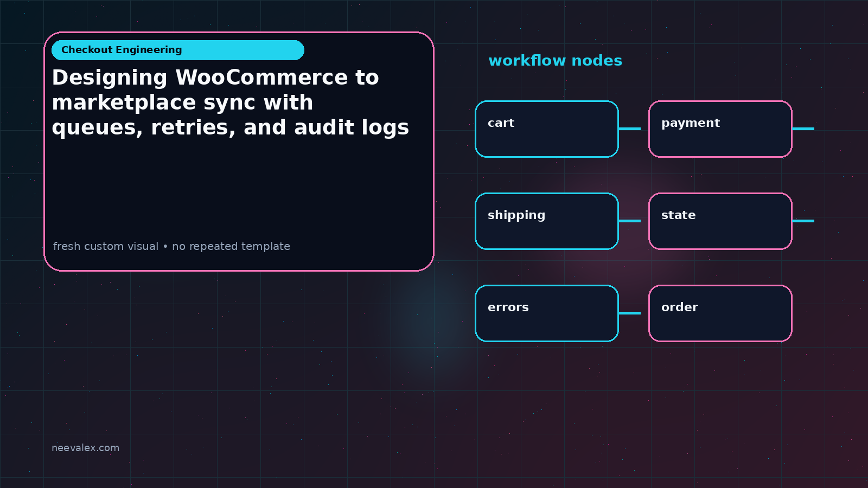868x488 pixels.
Task: Select the shipping workflow node
Action: tap(547, 221)
